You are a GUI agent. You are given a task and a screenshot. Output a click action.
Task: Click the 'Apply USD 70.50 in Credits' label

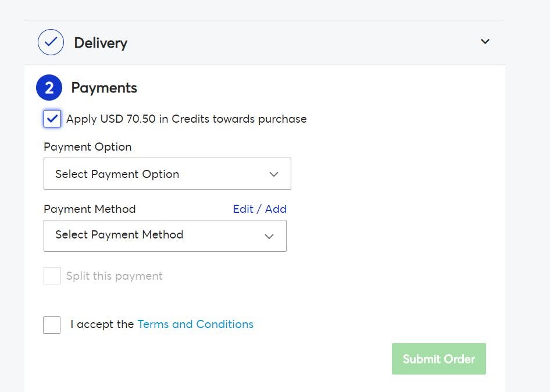187,119
